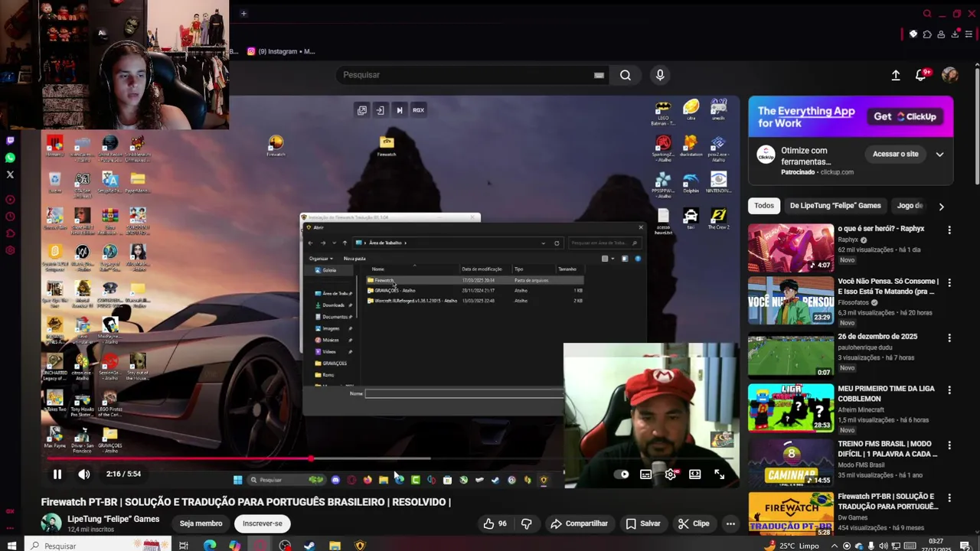Open the YouTube create upload icon
Image resolution: width=980 pixels, height=551 pixels.
(x=896, y=75)
